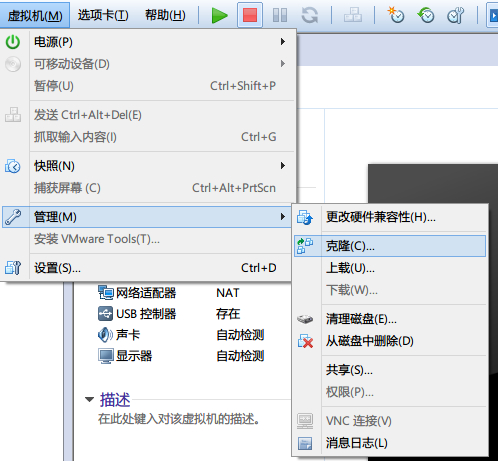Expand the 快照(N) submenu
Screen dimensions: 498x461
pos(148,166)
